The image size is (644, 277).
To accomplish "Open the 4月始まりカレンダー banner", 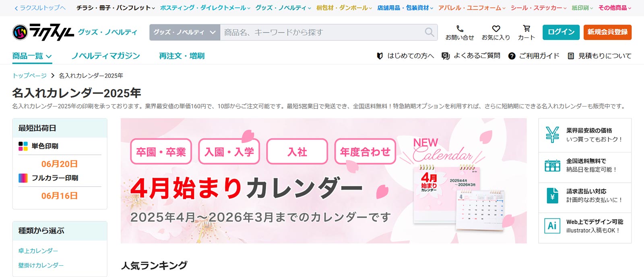I will click(x=324, y=181).
